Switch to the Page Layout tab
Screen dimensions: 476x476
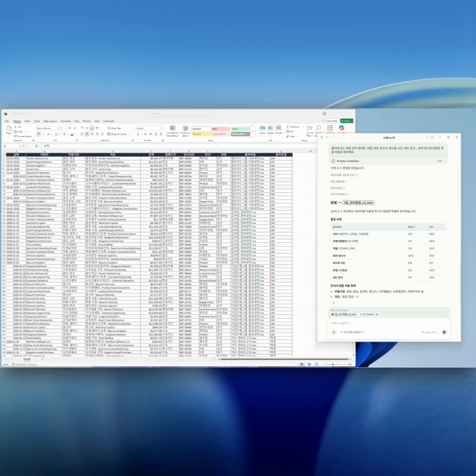(x=50, y=121)
